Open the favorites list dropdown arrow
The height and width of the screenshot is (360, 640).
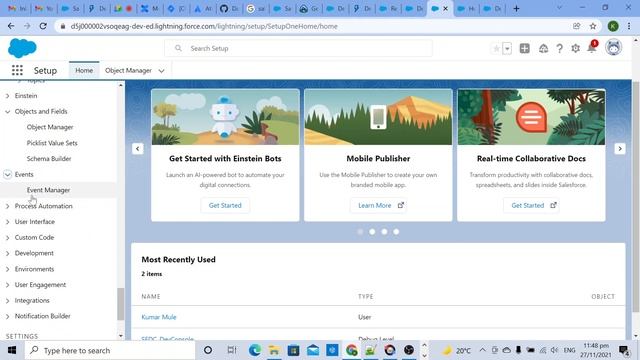click(507, 49)
